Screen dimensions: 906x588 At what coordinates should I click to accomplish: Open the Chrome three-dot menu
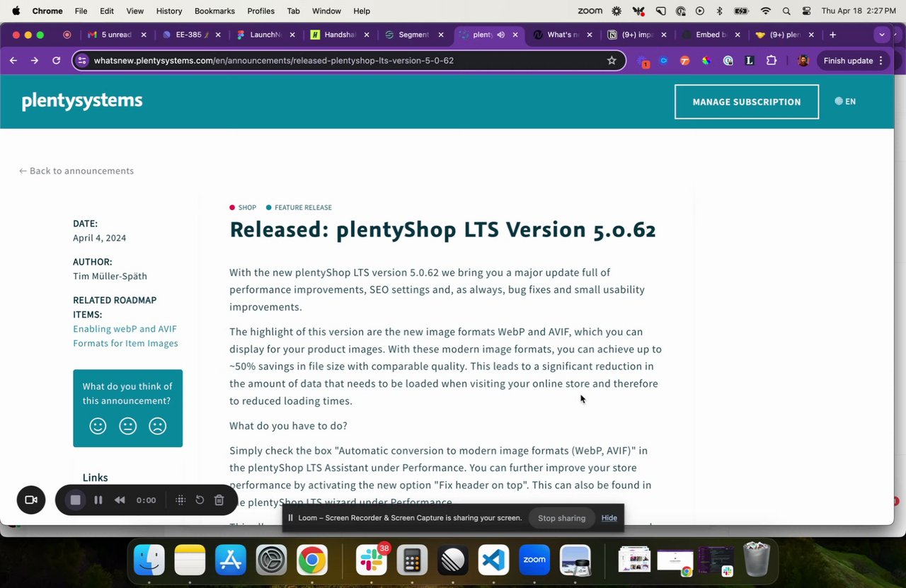click(x=881, y=61)
